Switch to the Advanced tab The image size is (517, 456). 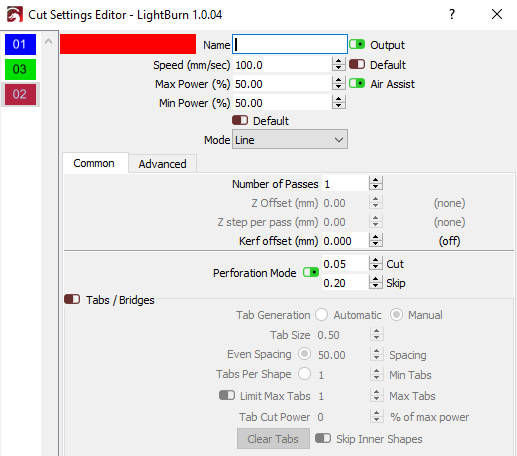[x=163, y=164]
